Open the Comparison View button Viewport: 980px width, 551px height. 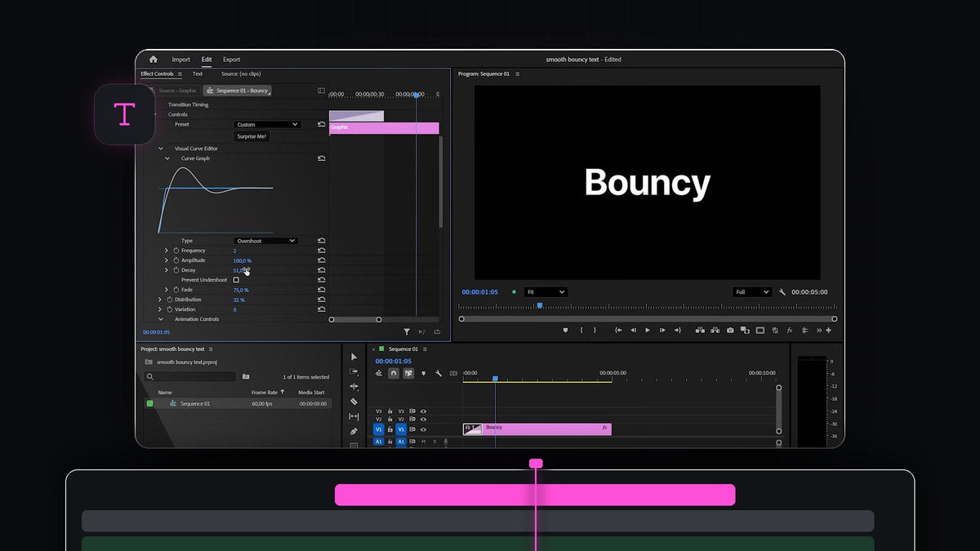tap(745, 331)
